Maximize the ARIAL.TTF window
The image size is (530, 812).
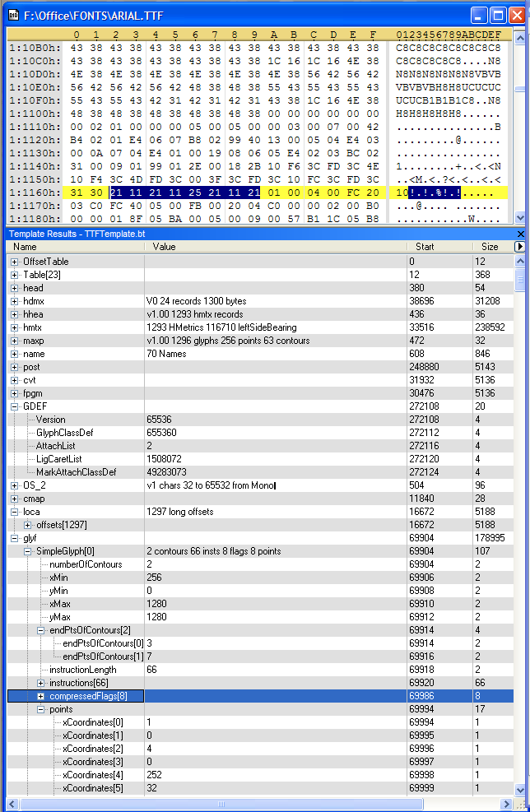point(498,16)
